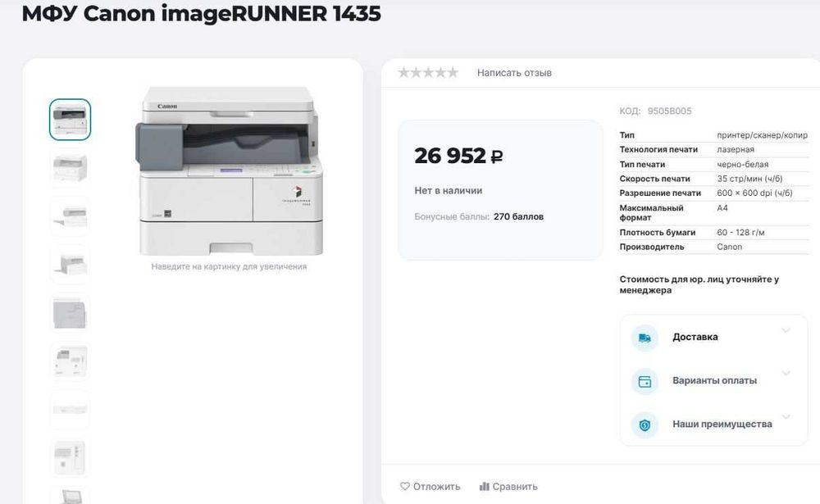Click product code 9505B005

click(669, 111)
